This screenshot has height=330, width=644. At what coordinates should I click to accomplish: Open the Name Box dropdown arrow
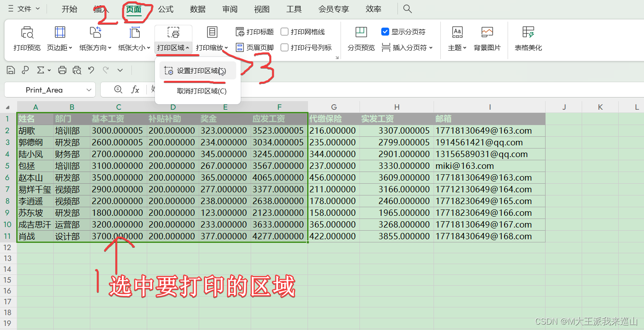[x=89, y=90]
